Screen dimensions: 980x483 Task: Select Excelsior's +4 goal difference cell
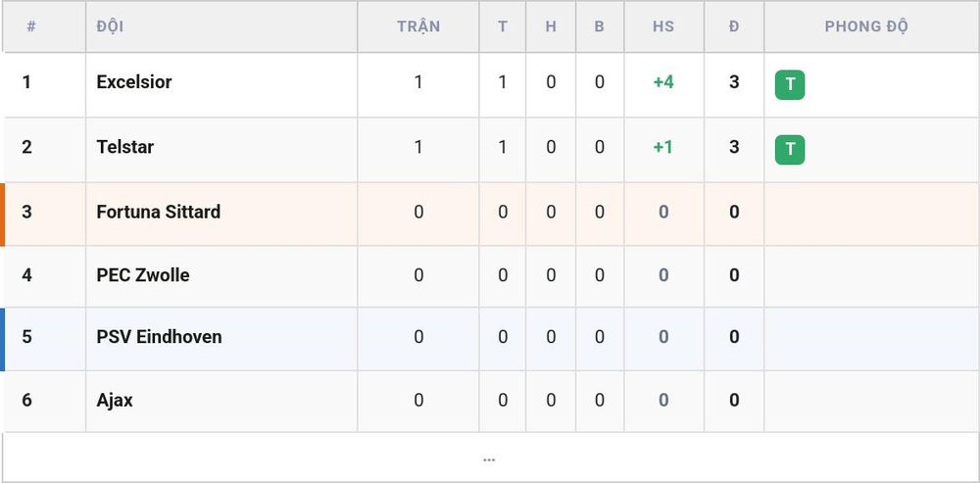point(663,82)
